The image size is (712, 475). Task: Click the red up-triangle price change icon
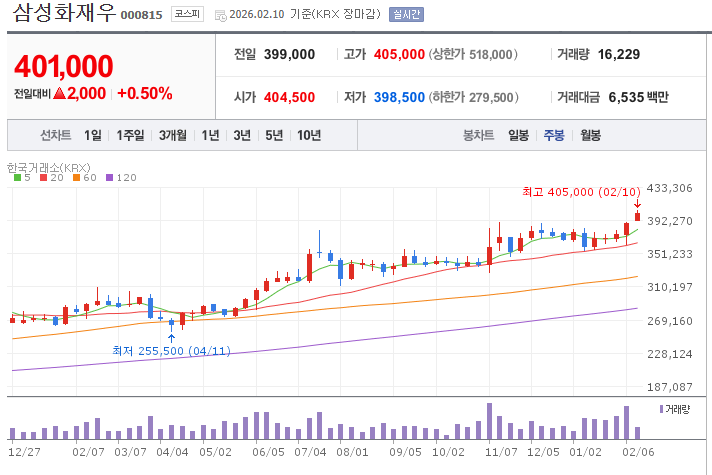tap(60, 93)
